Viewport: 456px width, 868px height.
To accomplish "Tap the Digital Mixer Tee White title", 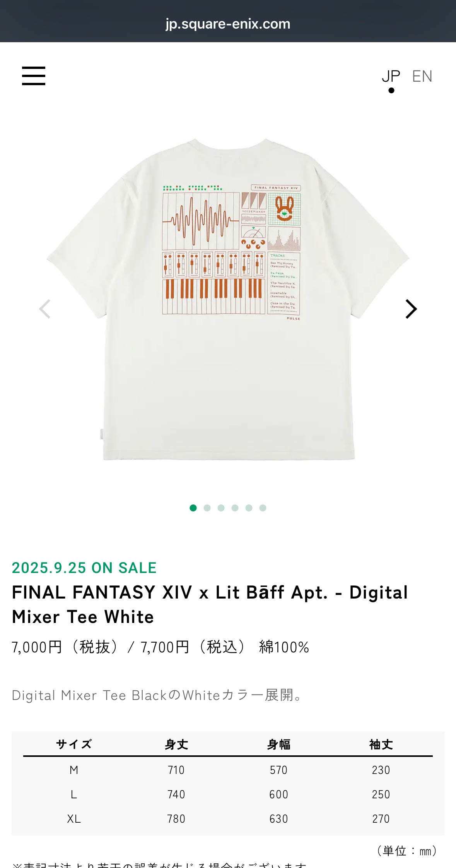I will 210,604.
